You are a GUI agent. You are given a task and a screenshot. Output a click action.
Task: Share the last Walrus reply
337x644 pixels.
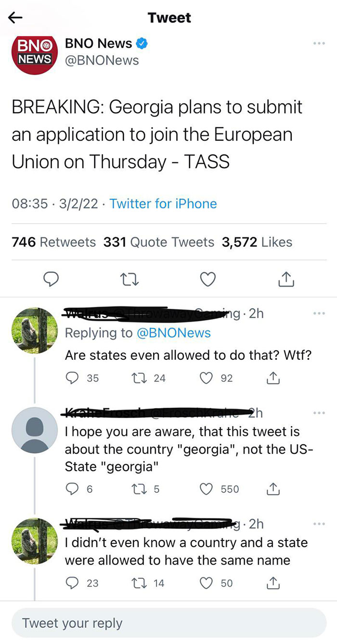coord(273,583)
